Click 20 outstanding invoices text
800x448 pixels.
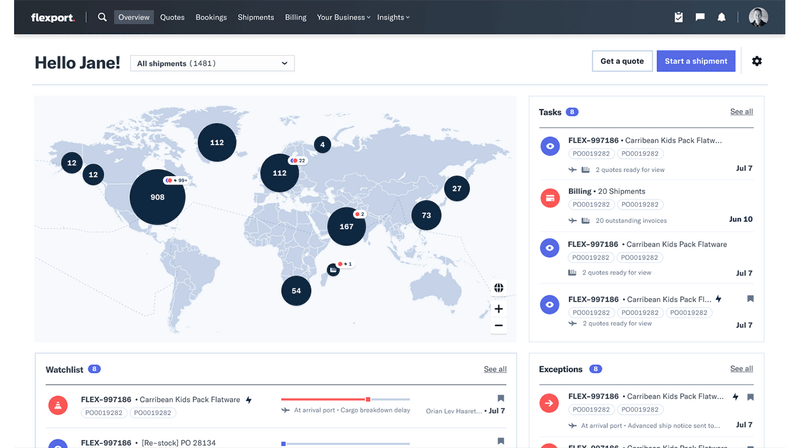631,220
